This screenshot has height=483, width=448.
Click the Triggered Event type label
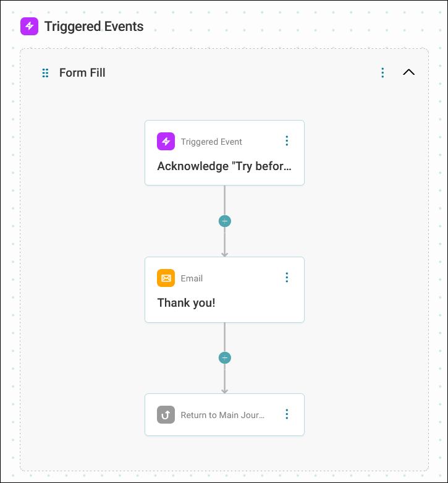(x=211, y=142)
